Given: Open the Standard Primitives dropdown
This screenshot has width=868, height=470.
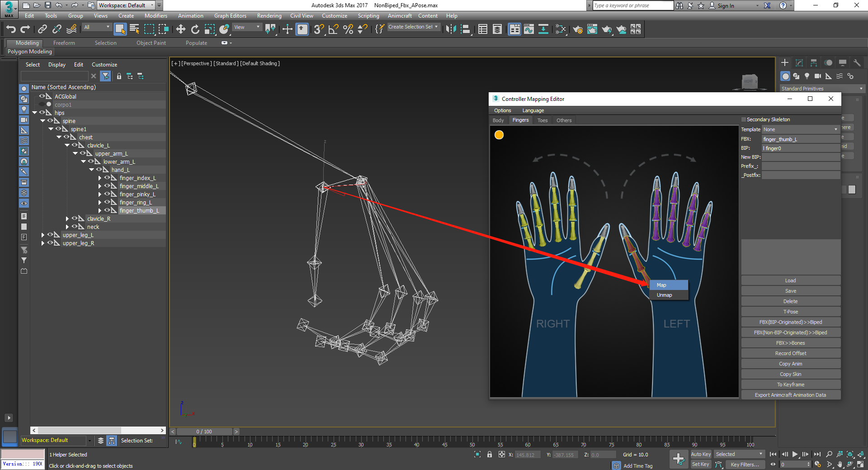Looking at the screenshot, I should tap(822, 89).
